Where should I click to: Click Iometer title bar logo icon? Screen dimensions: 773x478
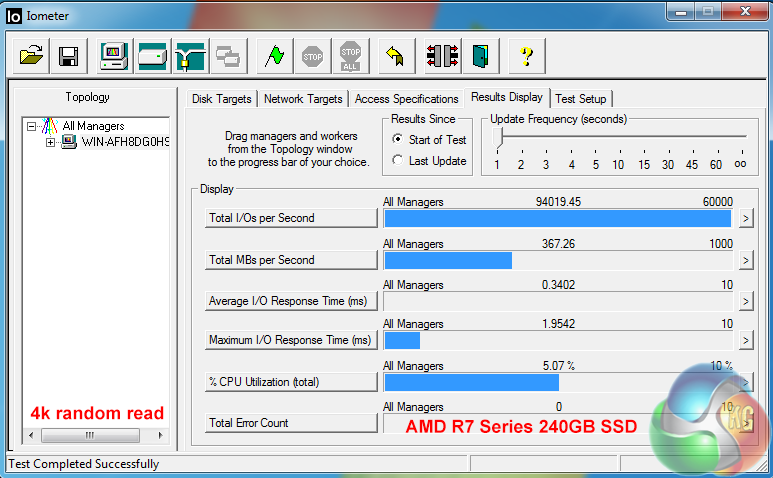click(14, 16)
